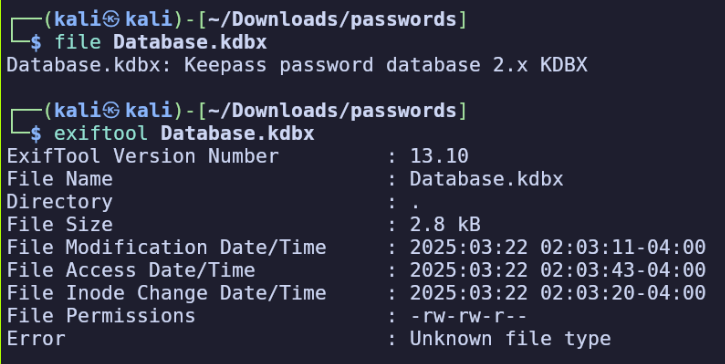Click the File Access Date/Time value
The image size is (725, 364).
click(x=558, y=270)
